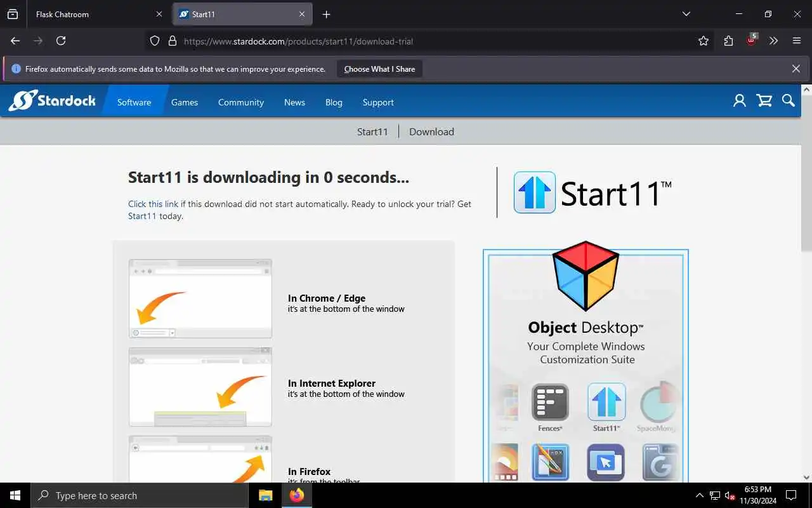
Task: Open the Windows Start button
Action: pos(15,495)
